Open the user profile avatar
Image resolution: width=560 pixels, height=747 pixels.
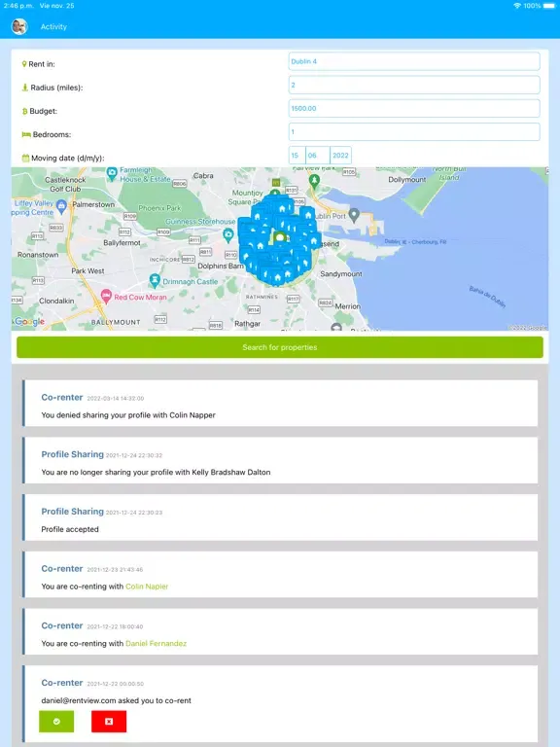(x=19, y=26)
